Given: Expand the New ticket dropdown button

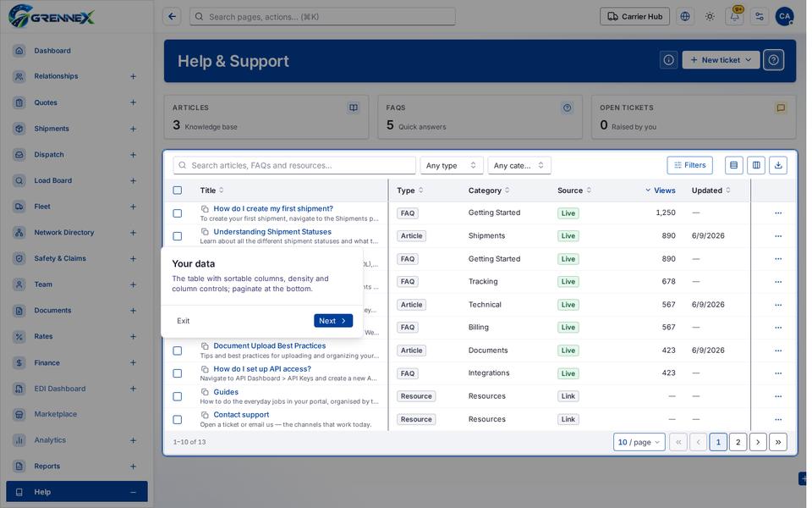Looking at the screenshot, I should point(721,60).
